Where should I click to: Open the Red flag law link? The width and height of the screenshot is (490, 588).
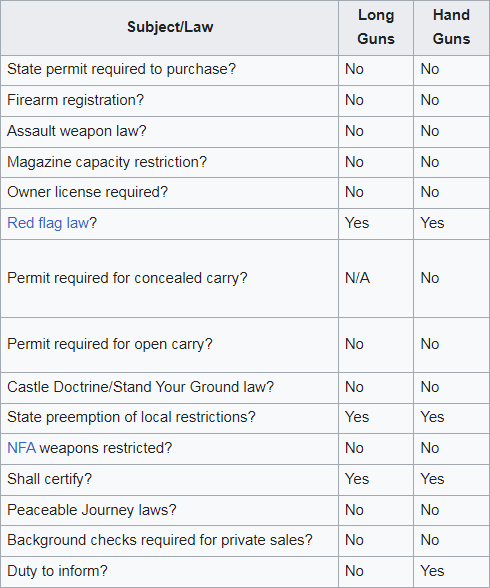[48, 223]
